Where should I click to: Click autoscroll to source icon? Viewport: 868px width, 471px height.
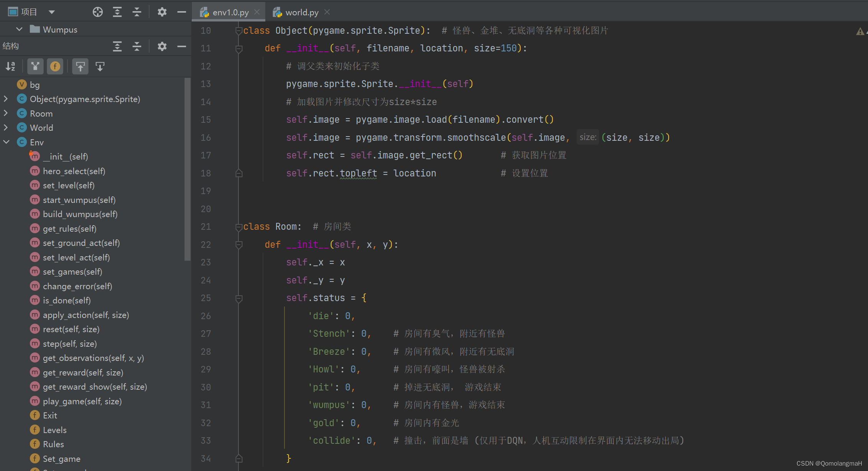pos(80,66)
